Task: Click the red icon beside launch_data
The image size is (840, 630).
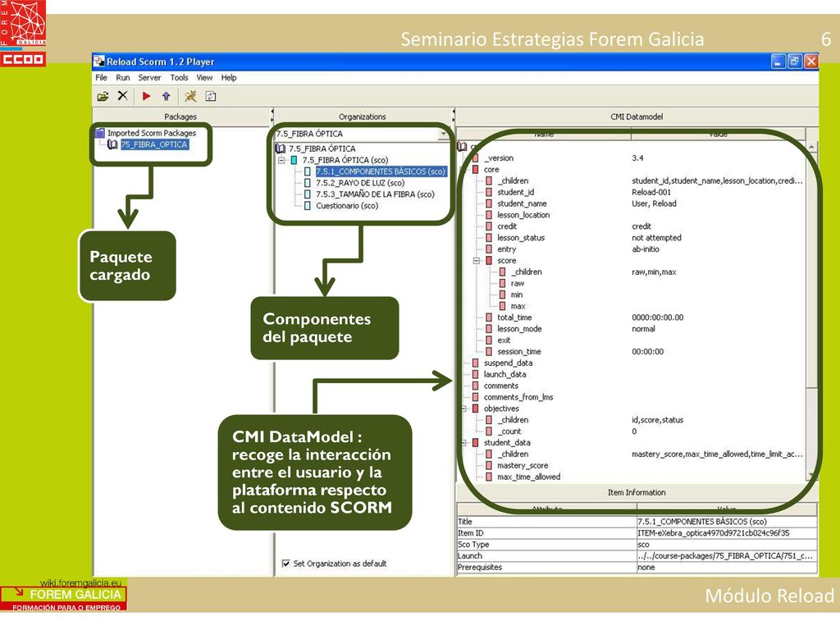Action: (475, 374)
